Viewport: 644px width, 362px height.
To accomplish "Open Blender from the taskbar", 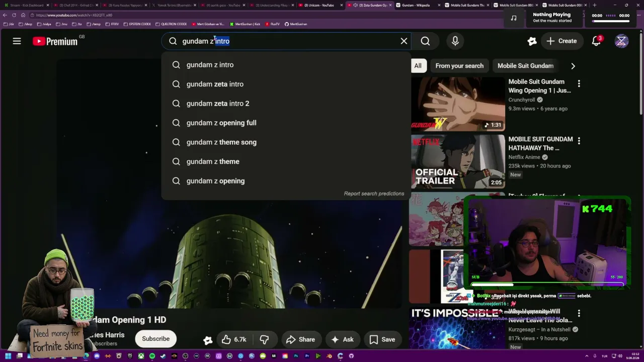I will [x=329, y=356].
